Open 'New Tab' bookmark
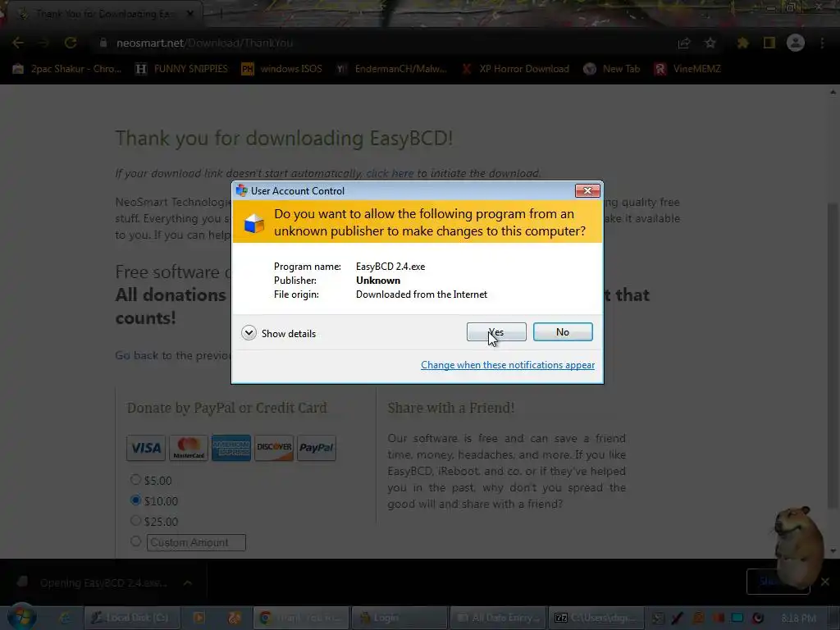Screen dimensions: 840x630 coord(612,69)
